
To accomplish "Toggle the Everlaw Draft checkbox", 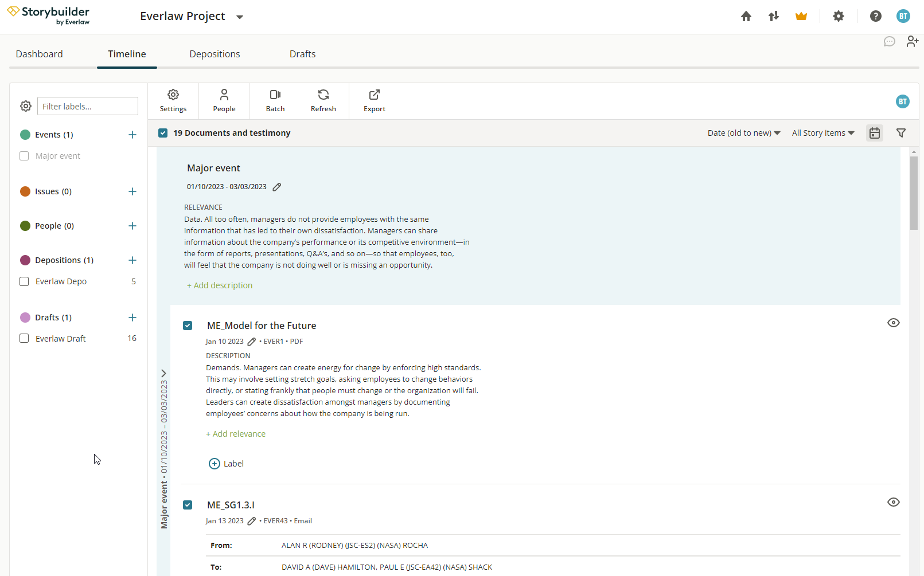I will (24, 338).
